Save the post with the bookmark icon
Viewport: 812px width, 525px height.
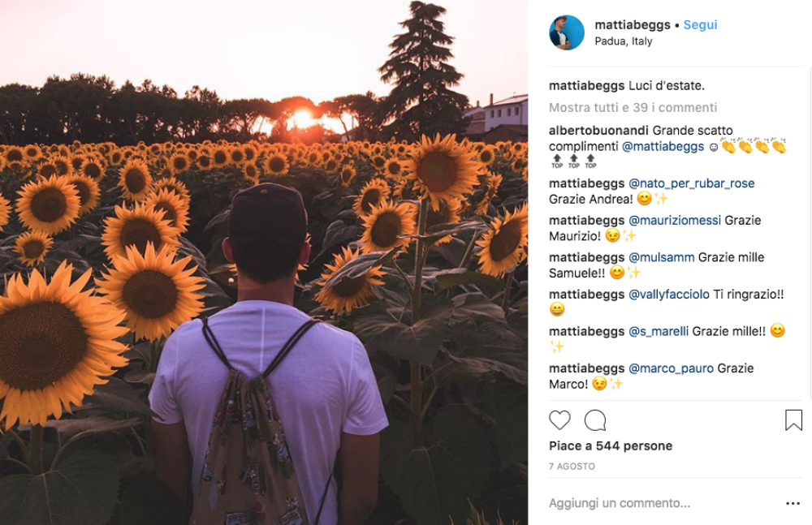[793, 420]
